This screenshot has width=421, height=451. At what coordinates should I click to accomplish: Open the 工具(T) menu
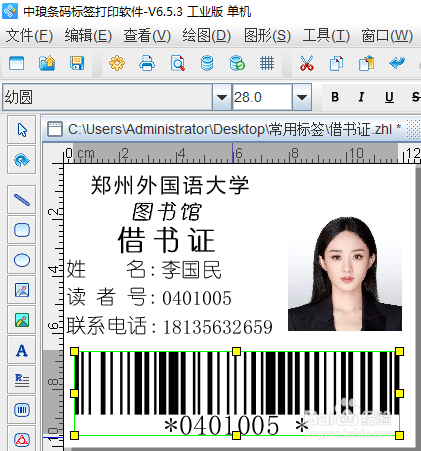[x=326, y=35]
